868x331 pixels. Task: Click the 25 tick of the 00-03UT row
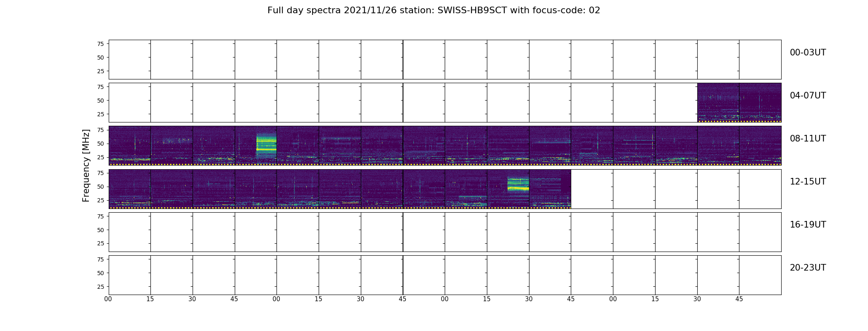point(100,71)
